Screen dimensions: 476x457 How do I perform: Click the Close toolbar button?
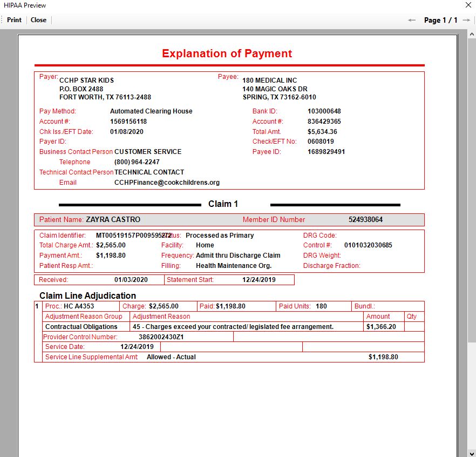[38, 20]
